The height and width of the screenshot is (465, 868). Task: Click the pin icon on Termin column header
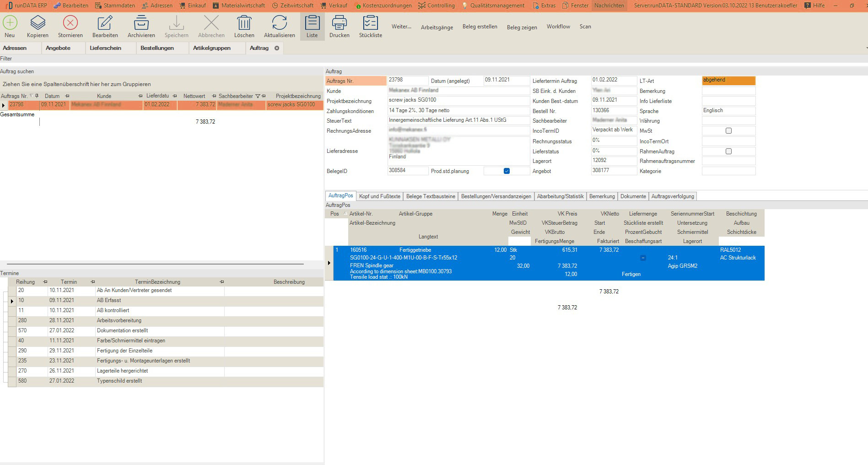pyautogui.click(x=93, y=282)
